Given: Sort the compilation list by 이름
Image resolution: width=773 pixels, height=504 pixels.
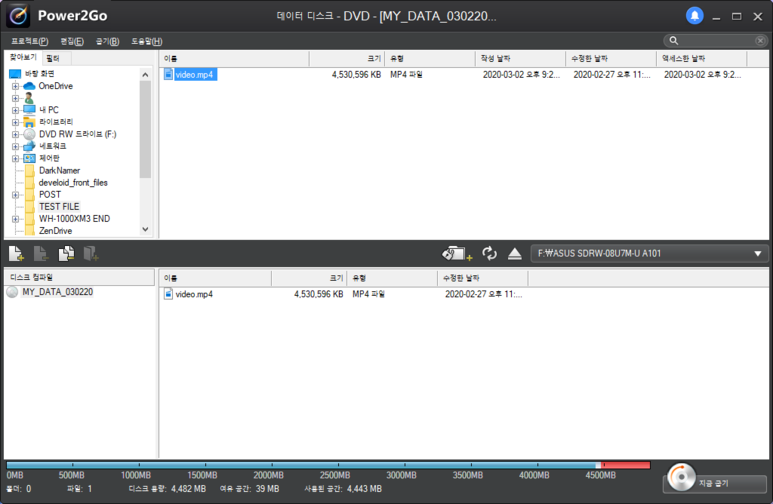Looking at the screenshot, I should tap(215, 279).
